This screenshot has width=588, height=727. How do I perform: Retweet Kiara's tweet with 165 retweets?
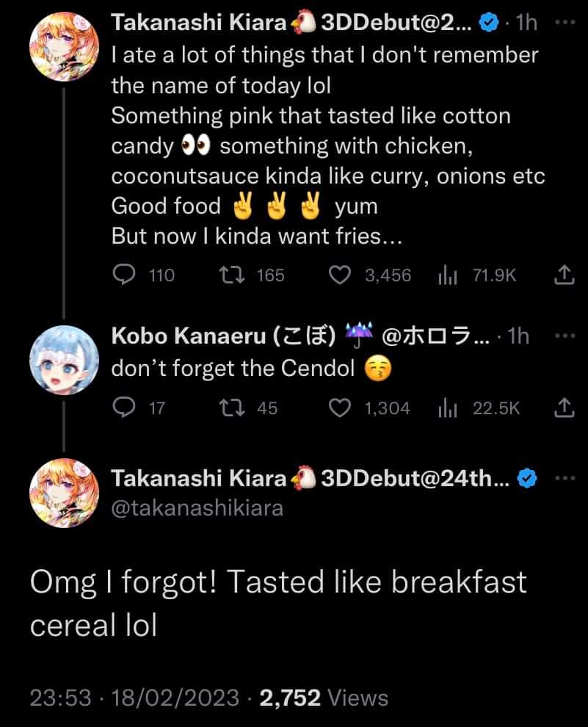232,275
